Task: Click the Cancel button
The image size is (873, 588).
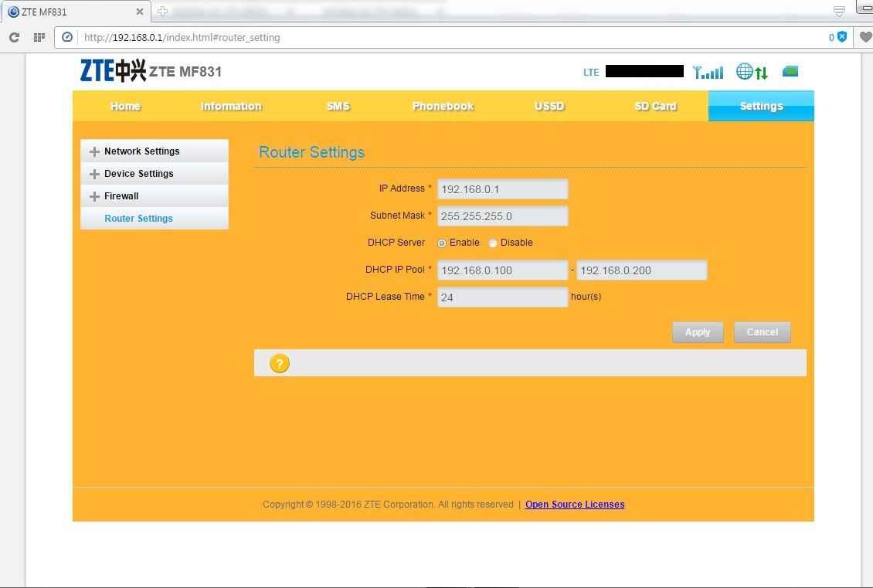Action: [x=763, y=332]
